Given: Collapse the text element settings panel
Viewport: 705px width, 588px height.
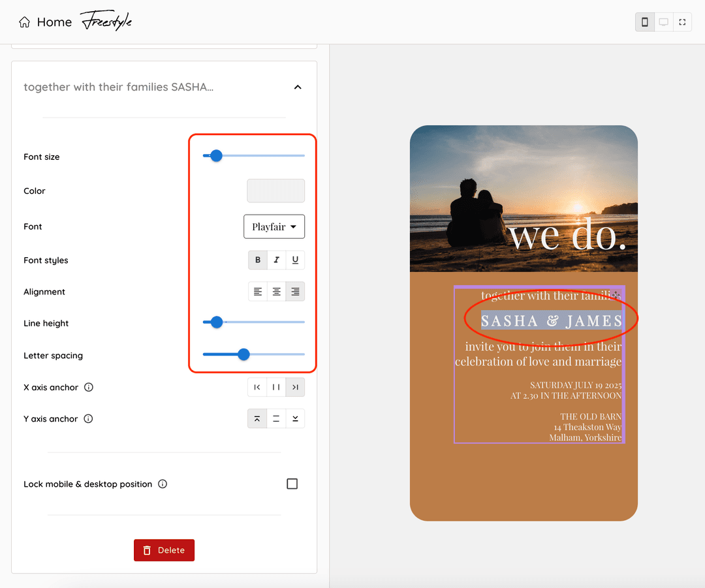Looking at the screenshot, I should (298, 87).
